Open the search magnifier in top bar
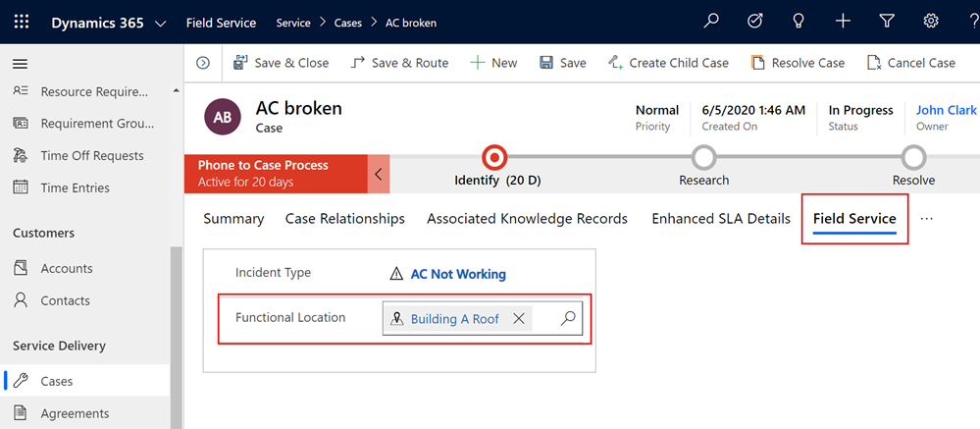Screen dimensions: 980x429 click(711, 22)
